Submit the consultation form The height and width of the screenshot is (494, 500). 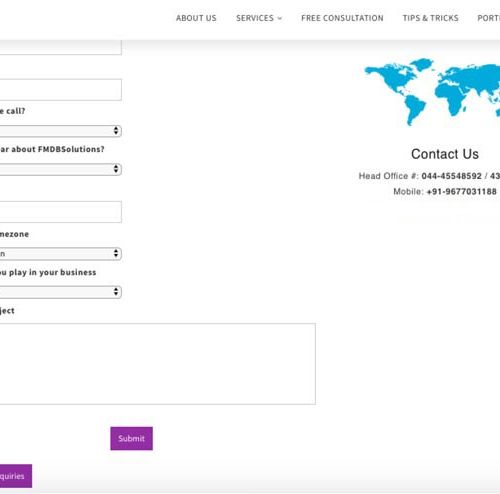132,438
